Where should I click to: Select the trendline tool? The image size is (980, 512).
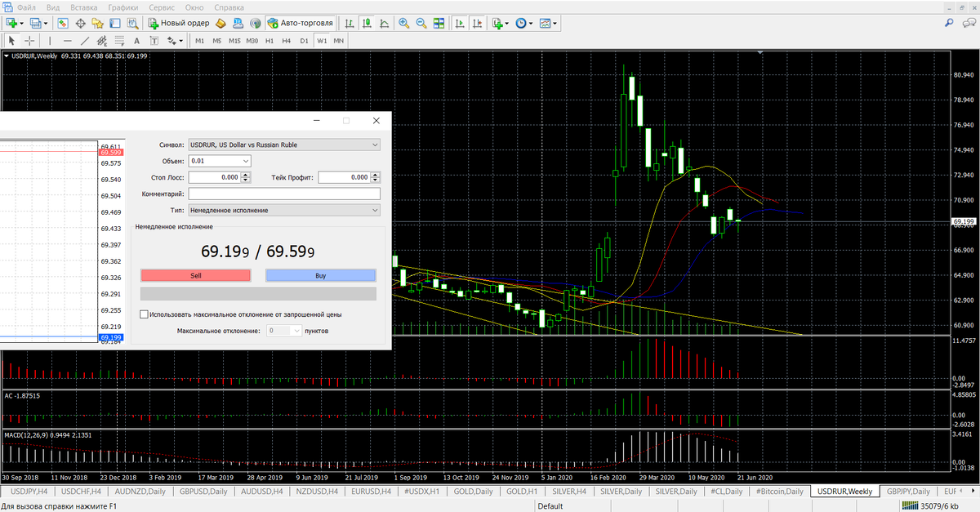(x=85, y=40)
